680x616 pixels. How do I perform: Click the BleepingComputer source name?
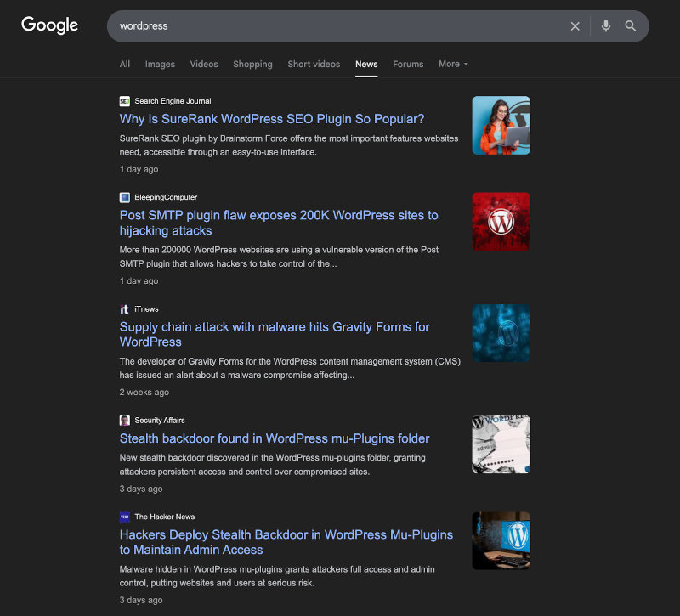point(166,198)
